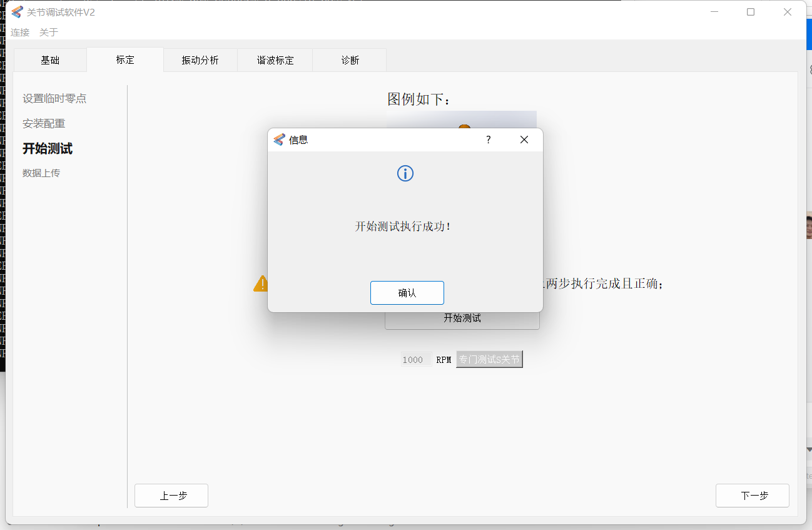Screen dimensions: 812x530
Task: Click the 开始测试 button below the dialog
Action: pos(462,319)
